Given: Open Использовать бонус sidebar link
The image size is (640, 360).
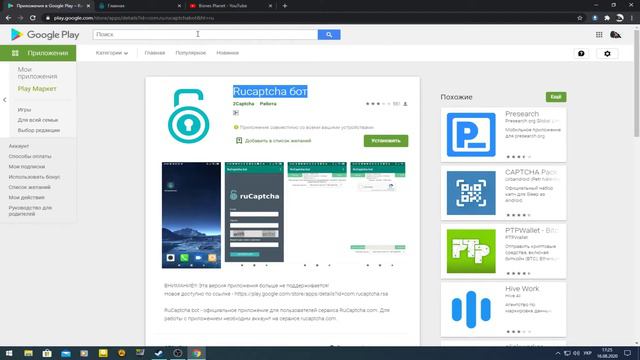Looking at the screenshot, I should (x=34, y=177).
